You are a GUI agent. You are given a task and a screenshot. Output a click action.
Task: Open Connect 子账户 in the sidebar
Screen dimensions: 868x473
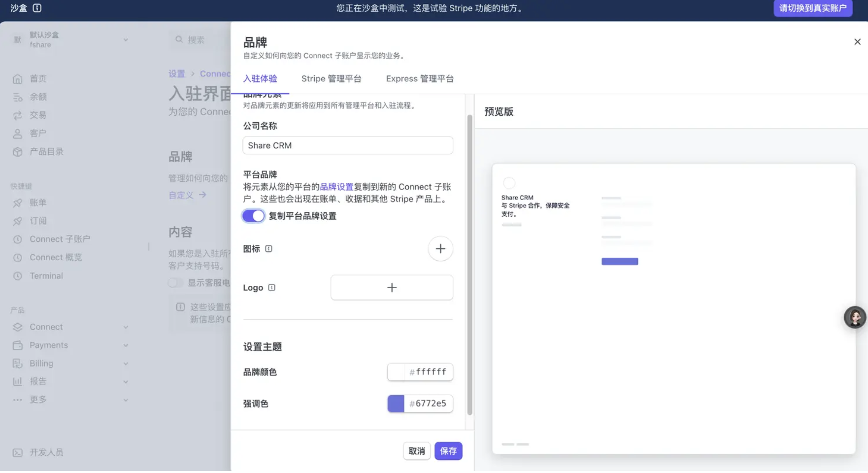pyautogui.click(x=60, y=239)
